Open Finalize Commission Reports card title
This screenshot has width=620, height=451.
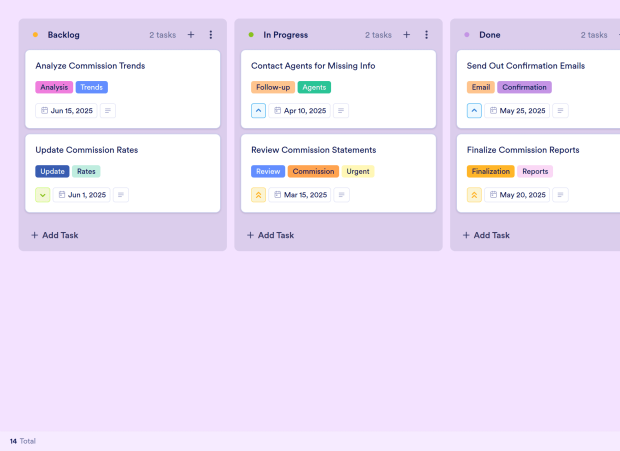click(523, 150)
